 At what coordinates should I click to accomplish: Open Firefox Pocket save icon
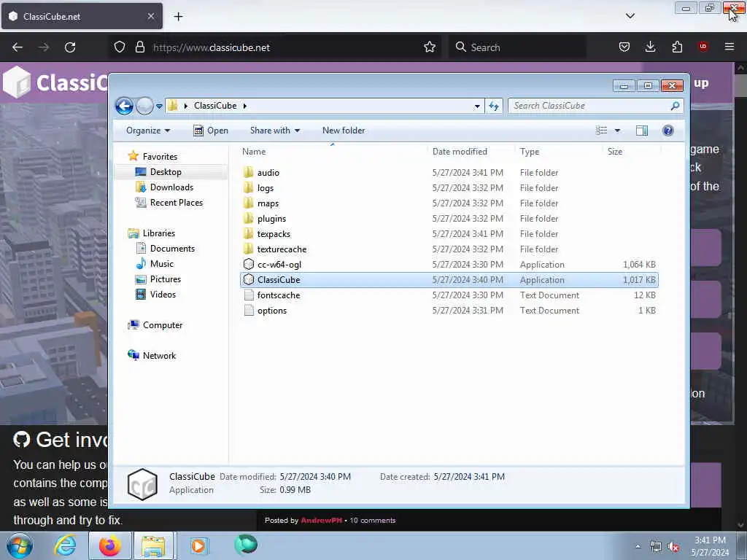click(x=624, y=47)
